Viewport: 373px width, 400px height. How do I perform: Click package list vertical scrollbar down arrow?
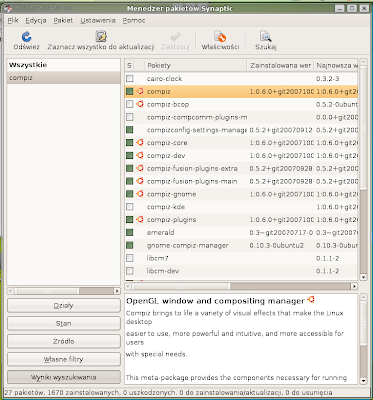point(363,277)
